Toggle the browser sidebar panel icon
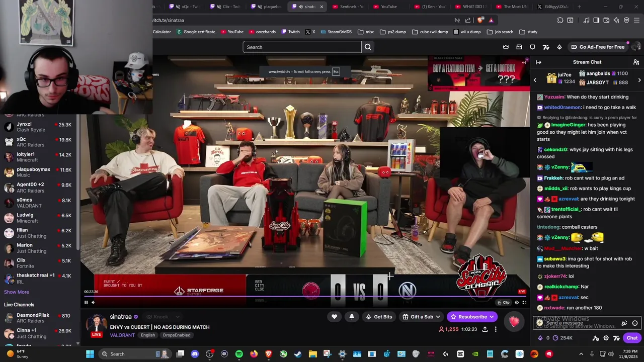The width and height of the screenshot is (644, 362). [x=596, y=20]
